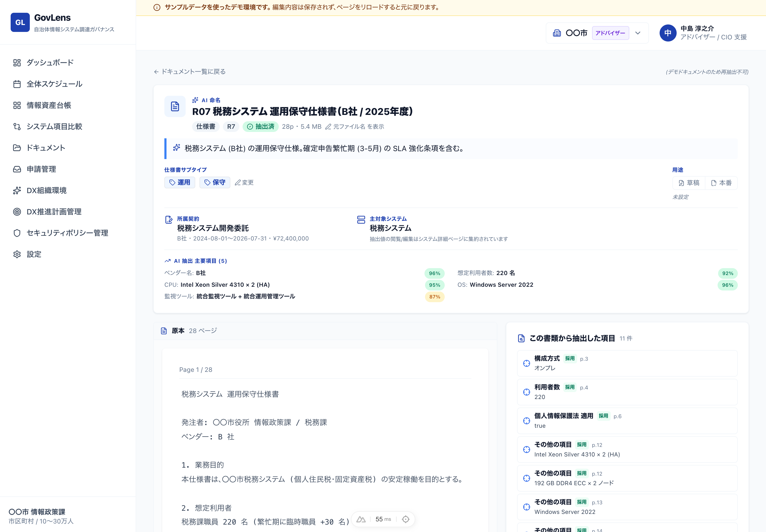
Task: Click the p.13 page reference
Action: 597,502
